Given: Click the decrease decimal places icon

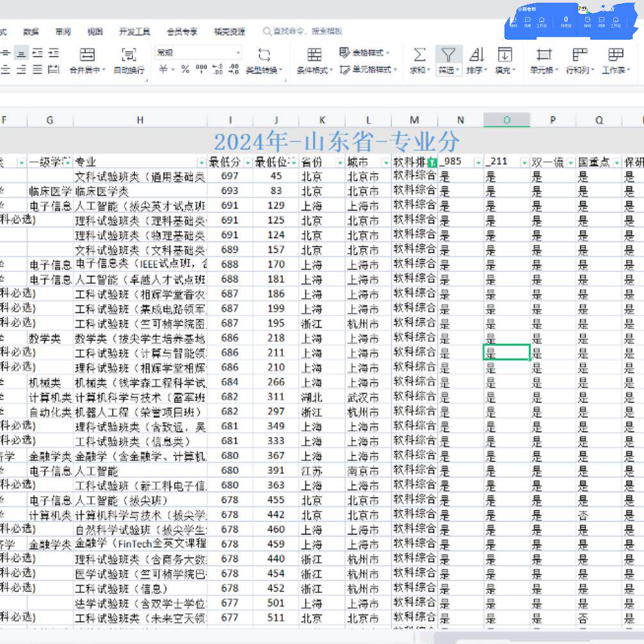Looking at the screenshot, I should tap(234, 69).
